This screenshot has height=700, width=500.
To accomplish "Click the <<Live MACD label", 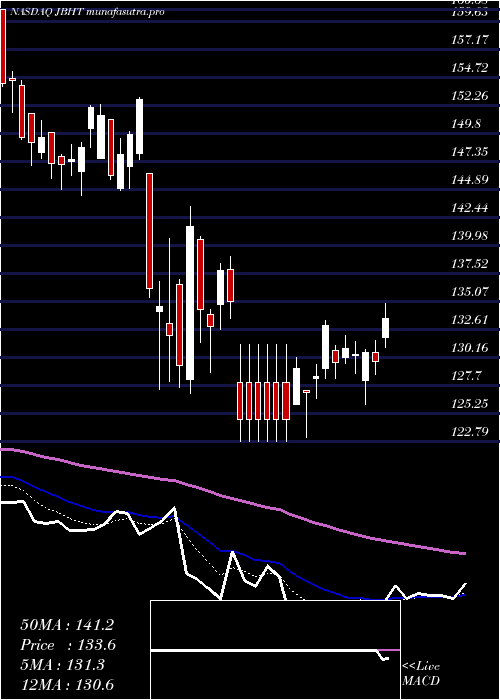I will click(x=421, y=674).
